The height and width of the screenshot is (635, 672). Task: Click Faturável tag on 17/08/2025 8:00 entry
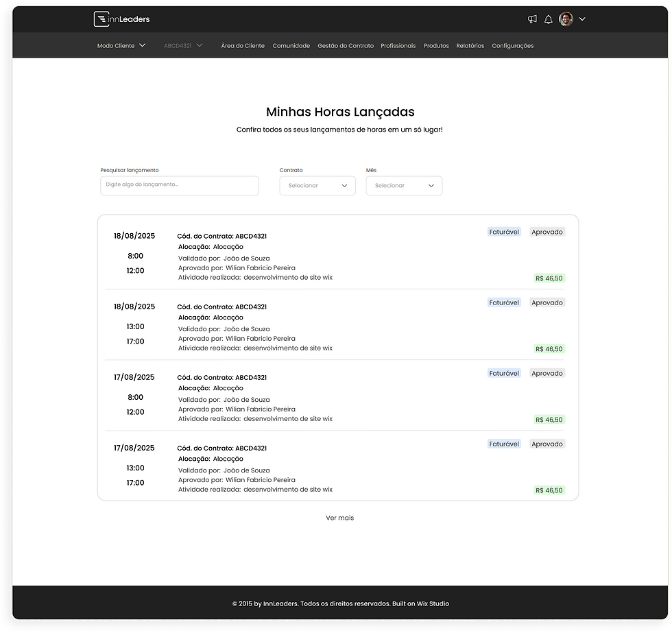(x=504, y=373)
